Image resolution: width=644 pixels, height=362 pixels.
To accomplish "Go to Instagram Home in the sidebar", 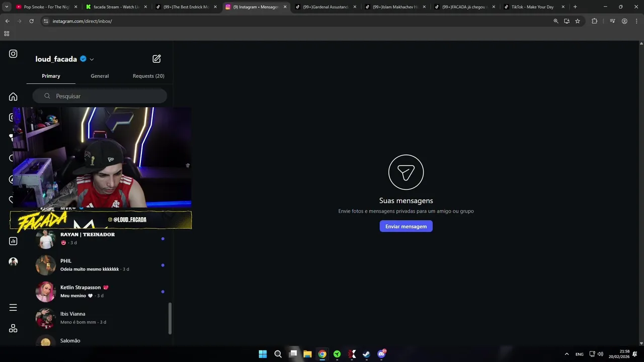I will click(13, 97).
